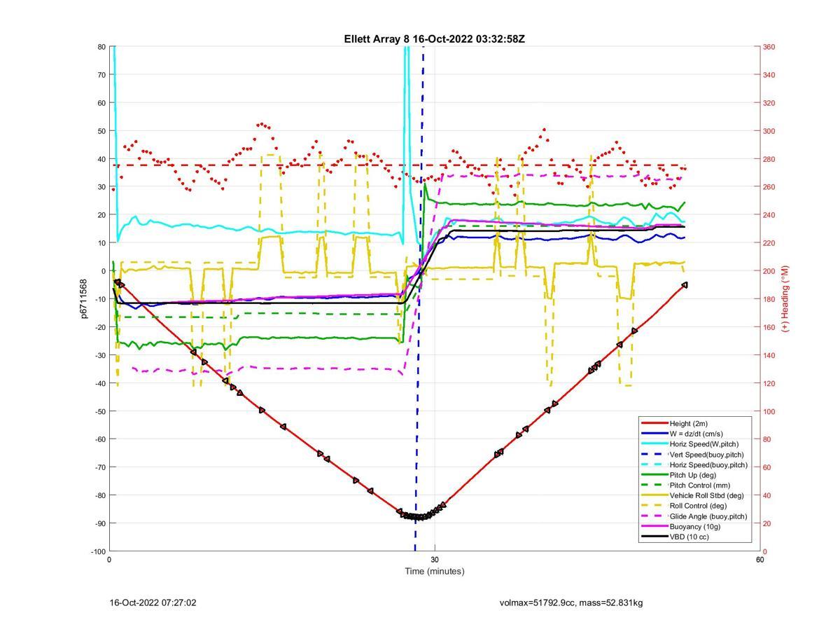Select the '140' heading axis tick label
840x620 pixels.
point(769,355)
